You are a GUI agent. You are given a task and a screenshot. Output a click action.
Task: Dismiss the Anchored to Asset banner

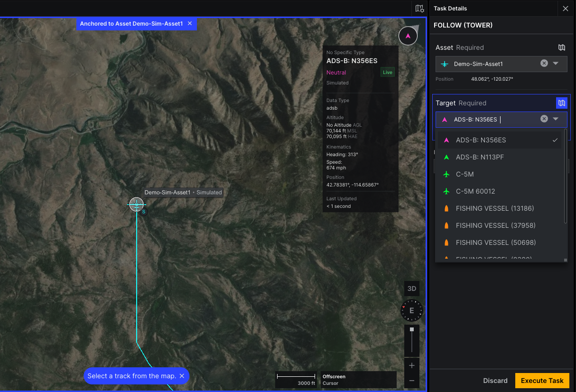click(190, 24)
